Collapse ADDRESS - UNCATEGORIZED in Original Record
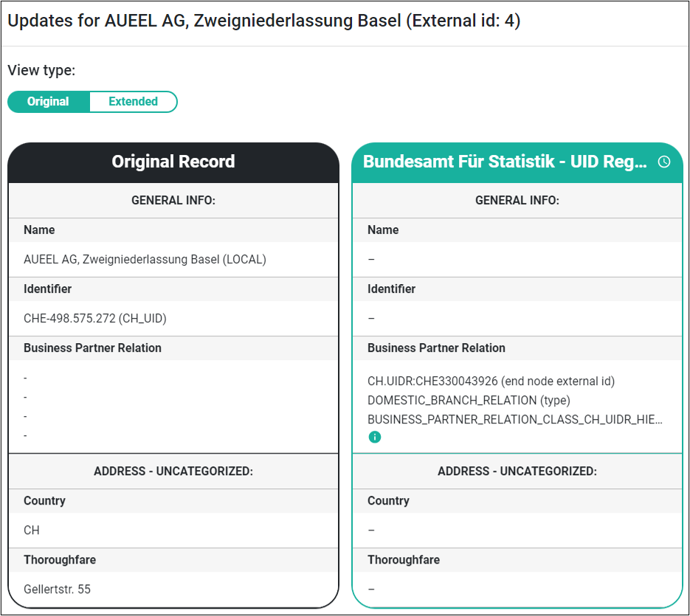This screenshot has width=690, height=616. click(x=173, y=471)
